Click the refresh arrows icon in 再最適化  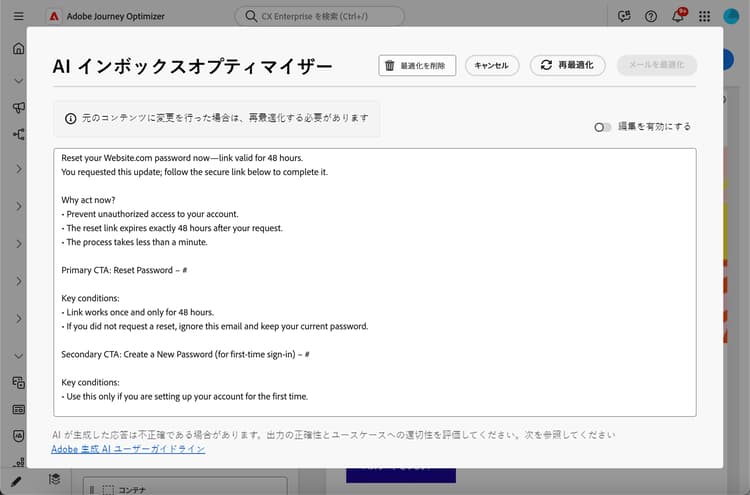coord(546,65)
